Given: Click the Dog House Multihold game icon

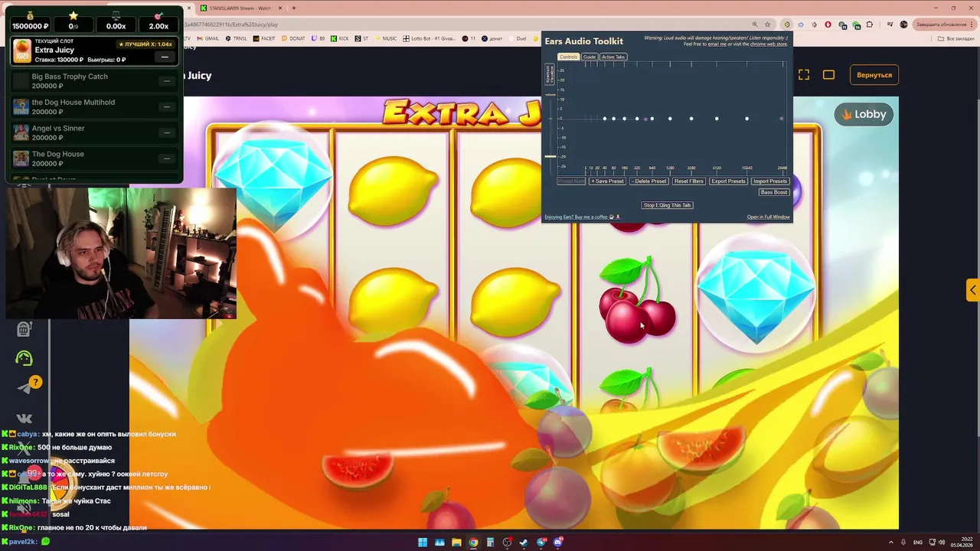Looking at the screenshot, I should pyautogui.click(x=21, y=107).
